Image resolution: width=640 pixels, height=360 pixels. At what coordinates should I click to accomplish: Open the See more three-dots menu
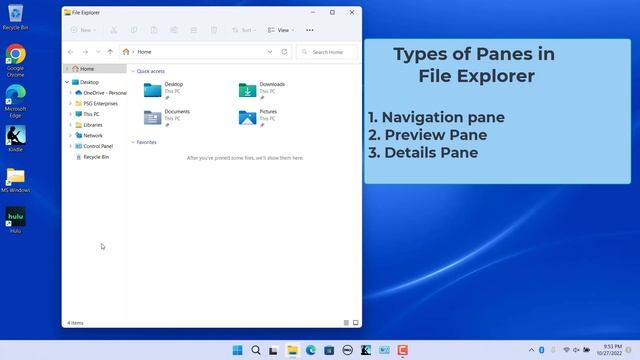pyautogui.click(x=310, y=30)
